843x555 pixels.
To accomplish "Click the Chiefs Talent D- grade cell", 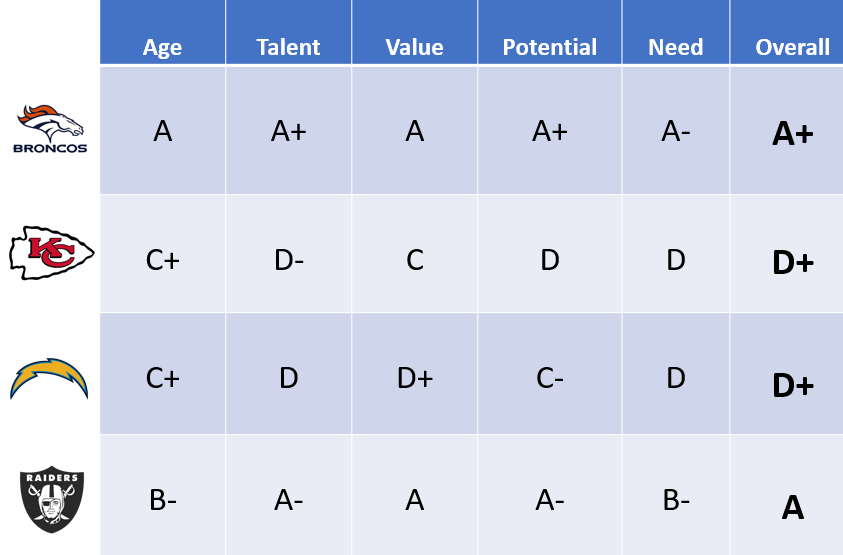I will pos(289,253).
